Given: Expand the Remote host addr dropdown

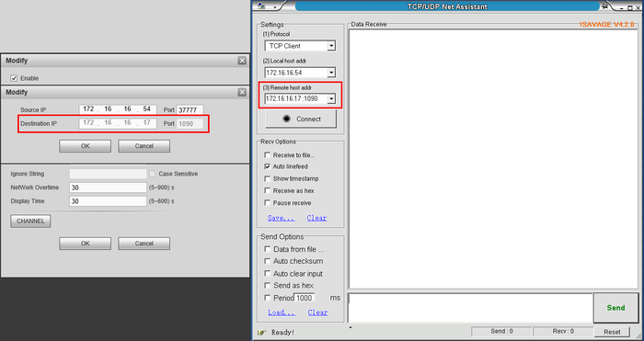Looking at the screenshot, I should click(x=331, y=99).
